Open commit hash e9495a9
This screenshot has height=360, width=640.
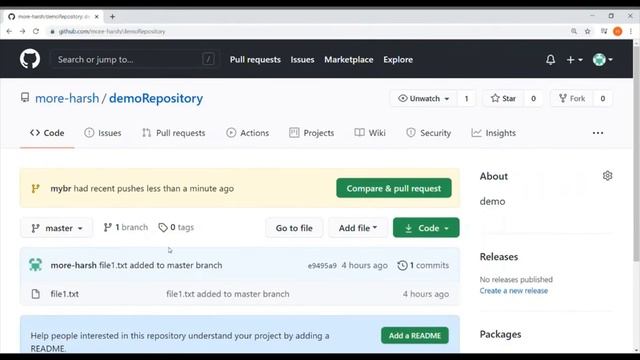[x=322, y=266]
